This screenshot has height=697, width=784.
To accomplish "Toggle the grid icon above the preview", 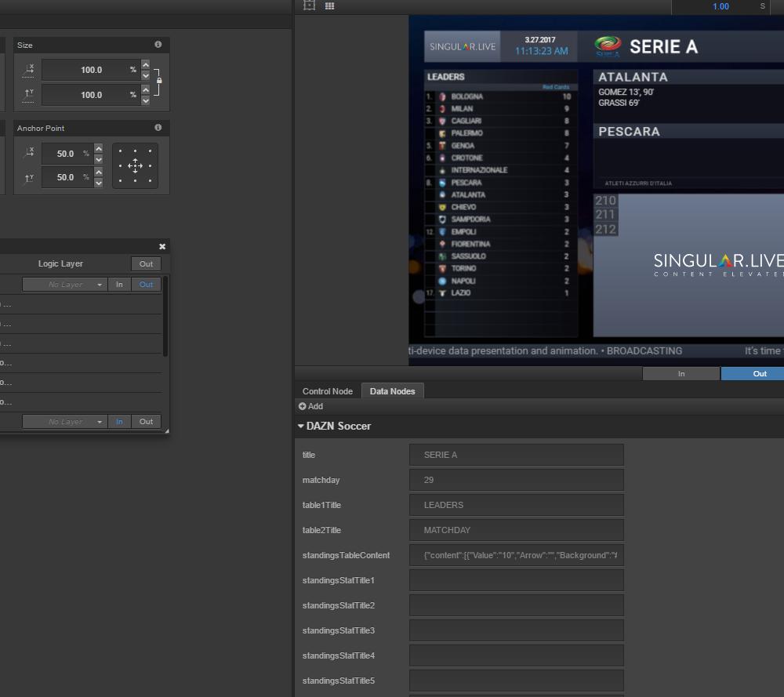I will (329, 6).
